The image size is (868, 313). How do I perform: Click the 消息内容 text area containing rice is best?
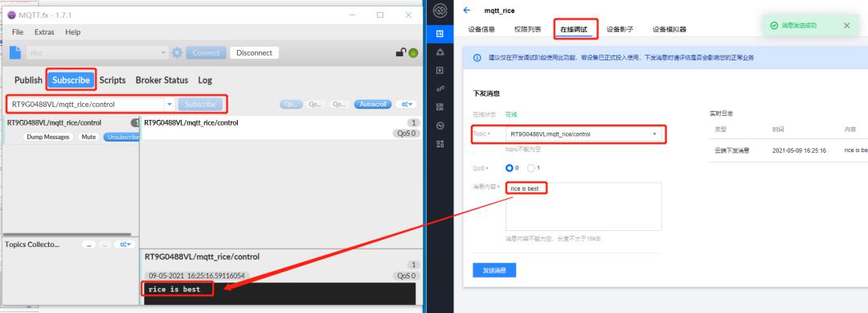point(583,206)
